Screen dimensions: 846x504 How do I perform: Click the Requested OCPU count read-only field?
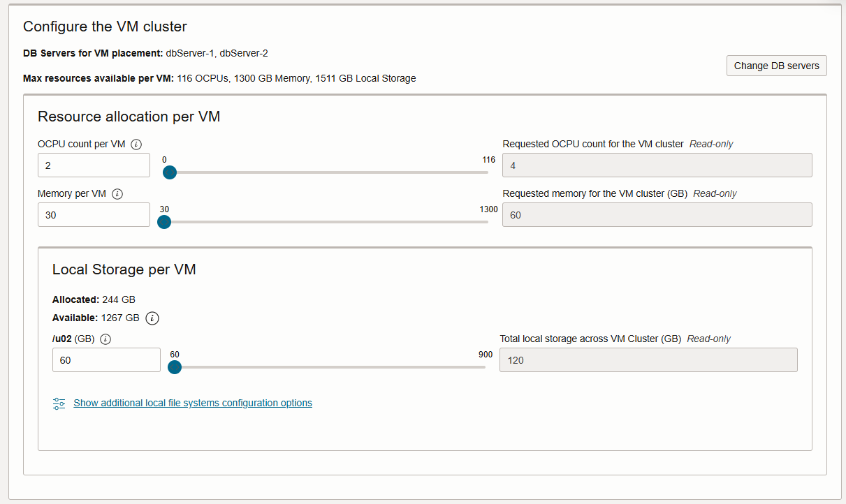[657, 165]
